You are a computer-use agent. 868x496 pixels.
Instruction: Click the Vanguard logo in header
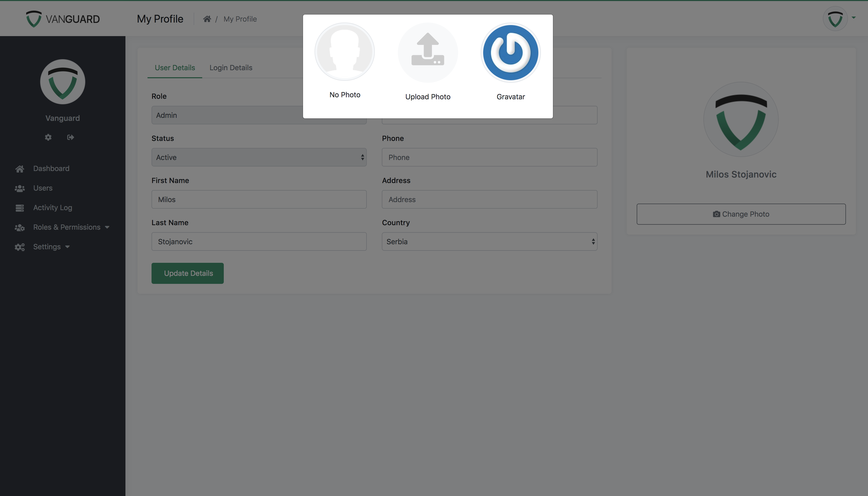[63, 19]
